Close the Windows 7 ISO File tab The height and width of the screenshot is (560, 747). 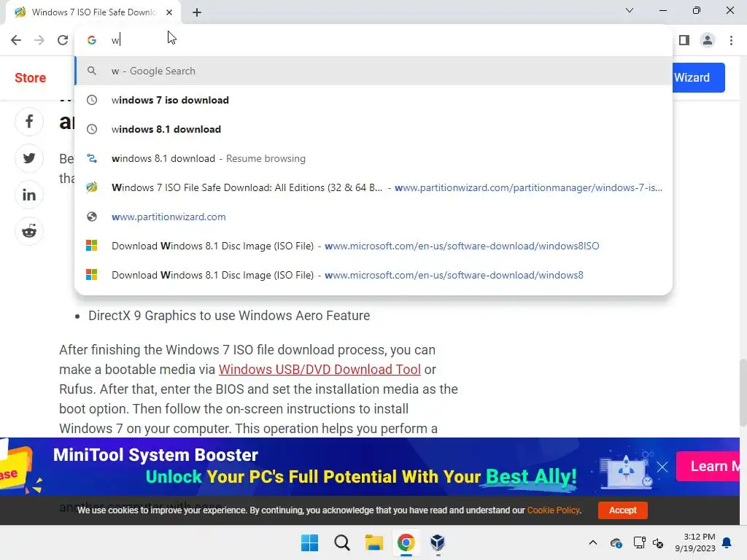169,12
